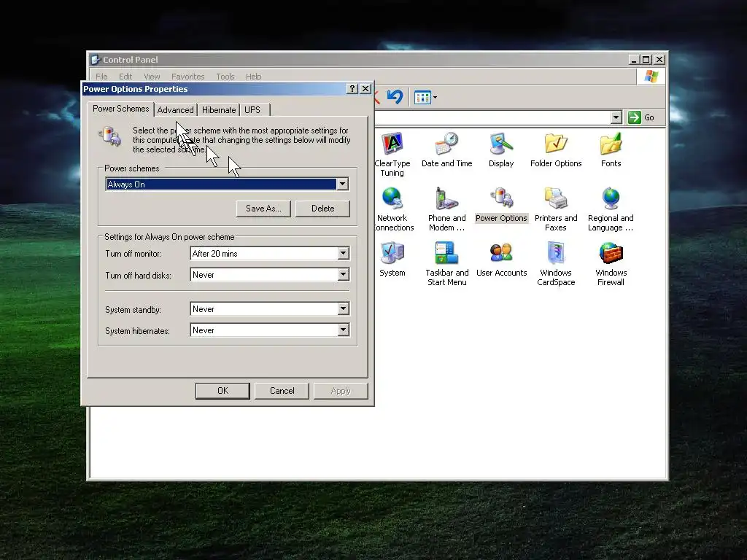
Task: Open the System icon
Action: [x=392, y=253]
